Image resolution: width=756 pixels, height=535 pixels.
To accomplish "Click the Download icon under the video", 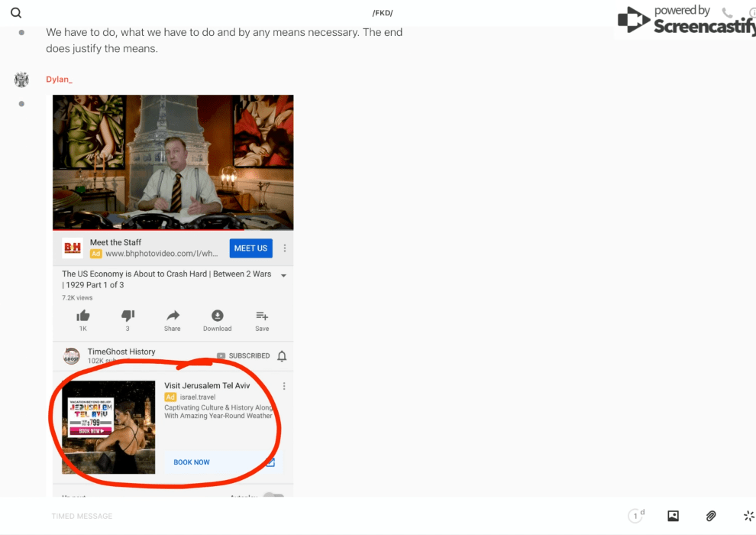I will (217, 316).
